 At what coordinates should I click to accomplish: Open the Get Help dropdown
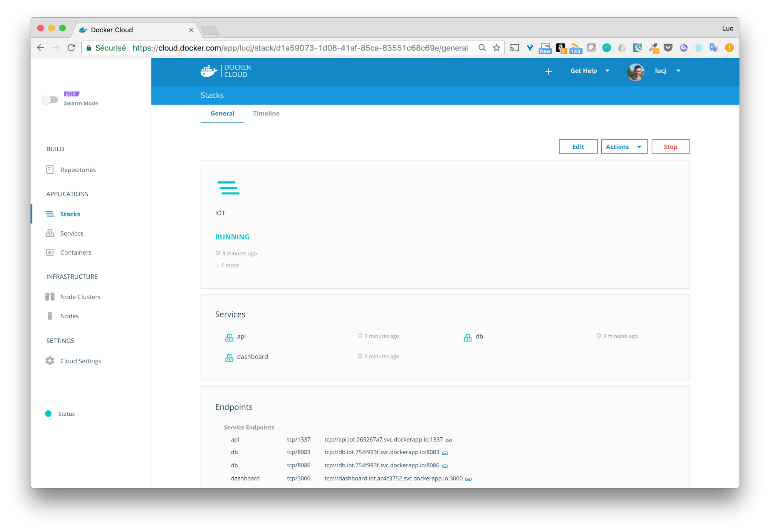(589, 70)
